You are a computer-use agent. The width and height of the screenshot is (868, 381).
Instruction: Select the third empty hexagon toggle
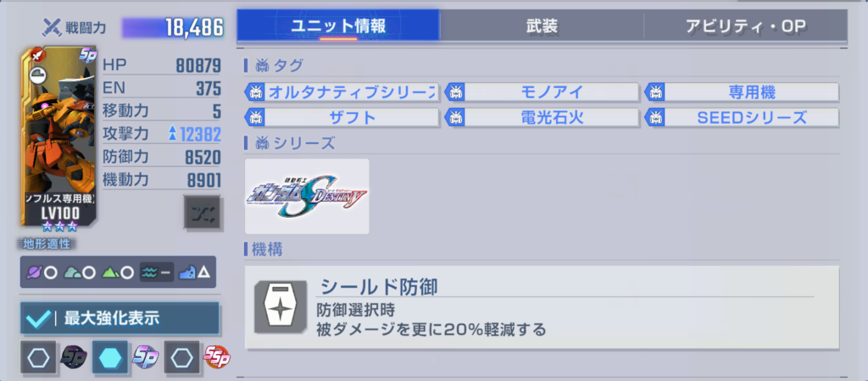[x=181, y=358]
